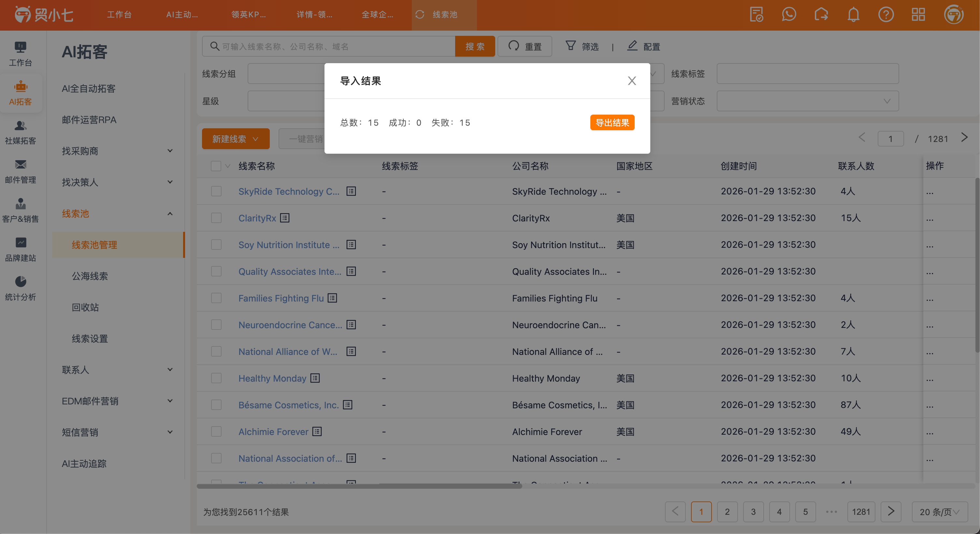980x534 pixels.
Task: Click the vertical table scrollbar
Action: click(x=977, y=265)
